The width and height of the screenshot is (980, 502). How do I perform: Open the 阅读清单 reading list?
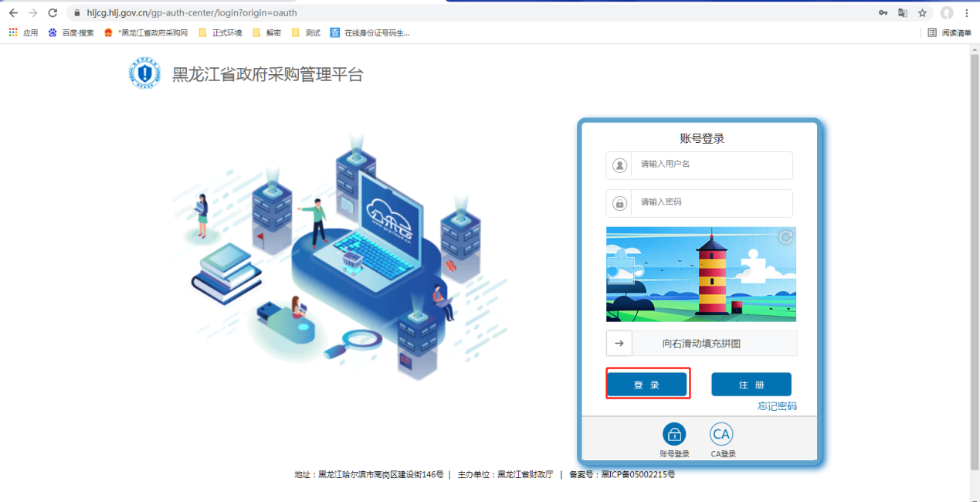[x=950, y=32]
